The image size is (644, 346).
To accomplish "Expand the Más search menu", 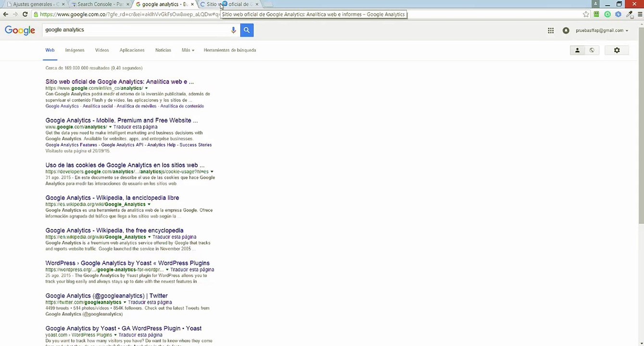I will 188,50.
